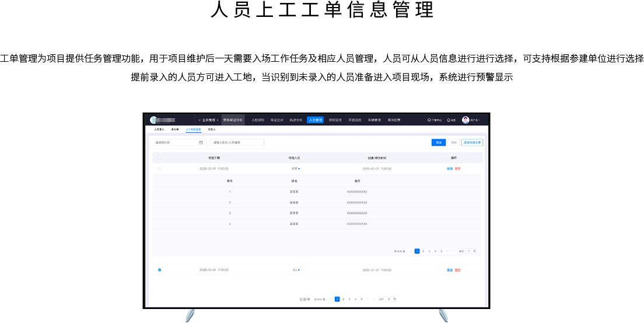Image resolution: width=644 pixels, height=323 pixels.
Task: Click red 删除 link in first row
Action: click(x=458, y=168)
